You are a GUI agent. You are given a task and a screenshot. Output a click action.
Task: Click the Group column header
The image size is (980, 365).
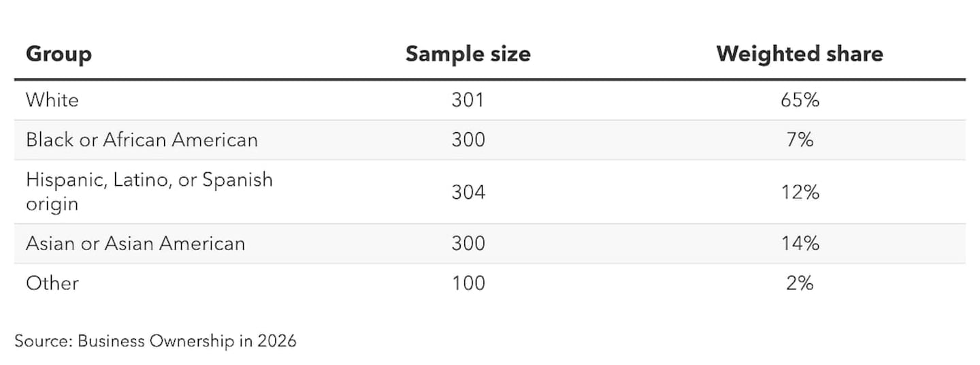click(x=59, y=54)
